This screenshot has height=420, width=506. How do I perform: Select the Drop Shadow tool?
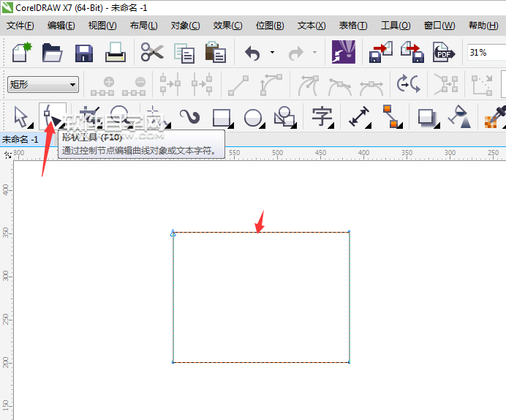pos(428,118)
